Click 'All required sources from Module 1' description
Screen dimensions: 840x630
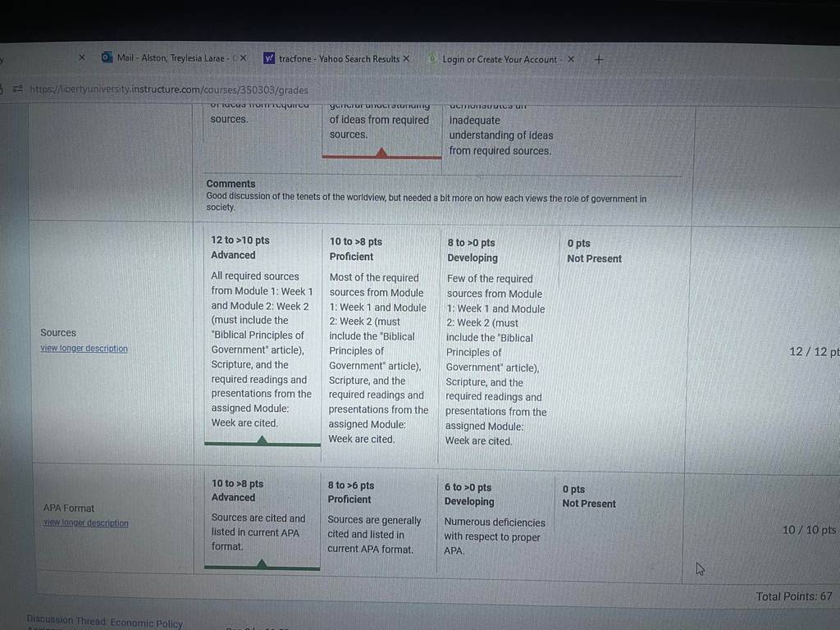click(262, 349)
